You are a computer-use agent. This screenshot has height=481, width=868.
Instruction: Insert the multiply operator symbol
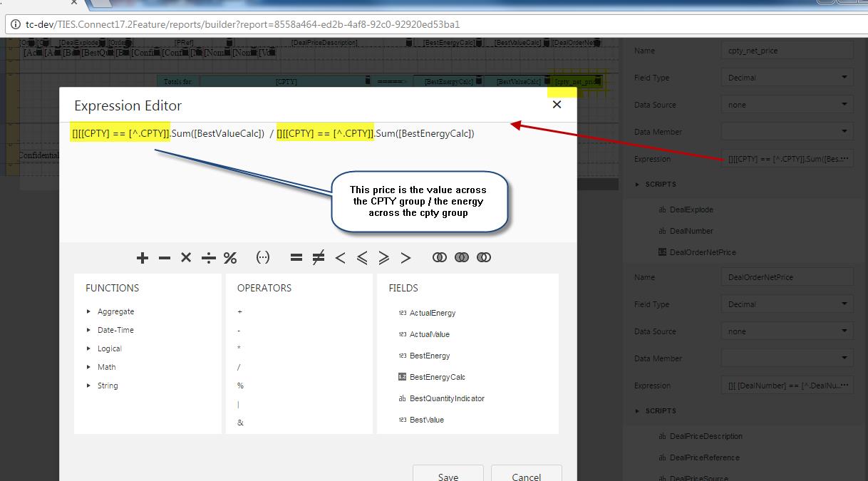[x=186, y=258]
